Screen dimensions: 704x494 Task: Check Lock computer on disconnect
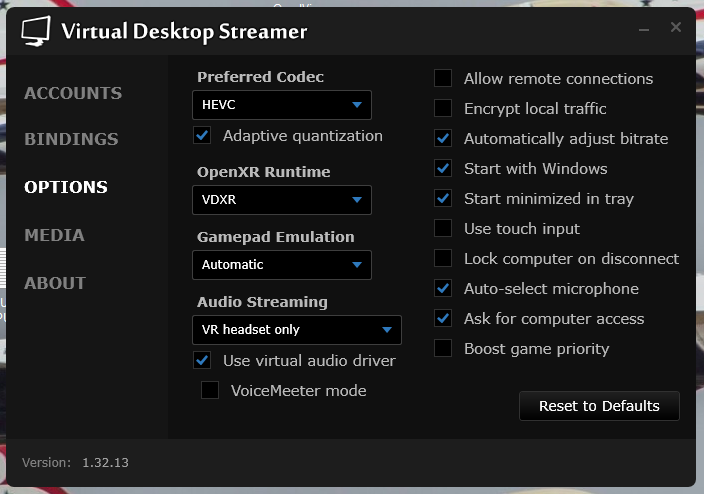(443, 258)
